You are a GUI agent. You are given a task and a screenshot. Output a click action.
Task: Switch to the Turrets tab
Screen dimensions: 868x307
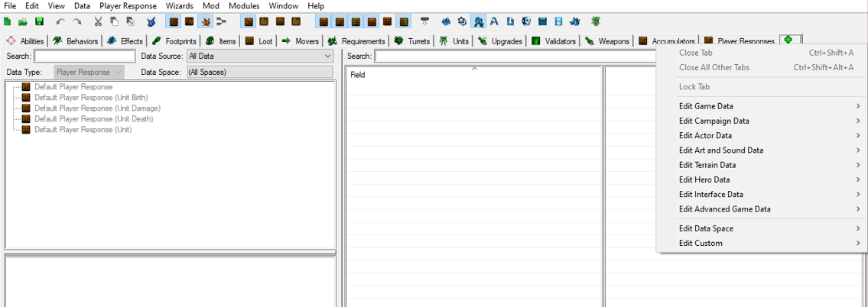click(x=411, y=41)
